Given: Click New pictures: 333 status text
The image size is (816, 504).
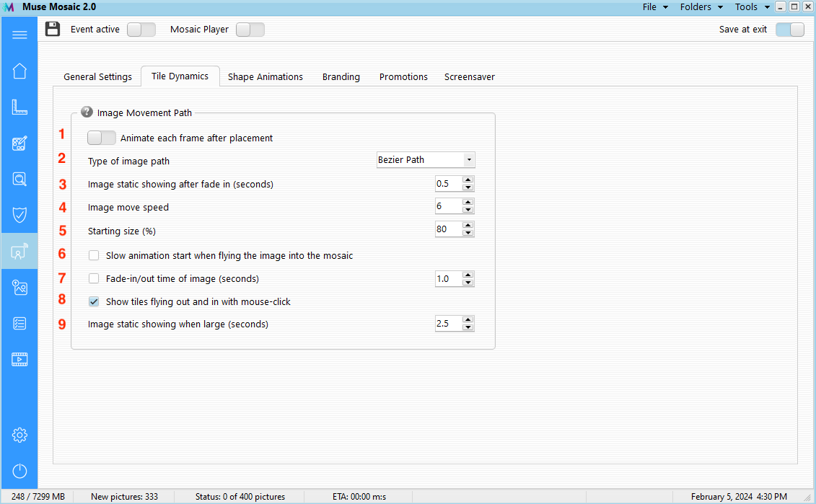Looking at the screenshot, I should [124, 497].
